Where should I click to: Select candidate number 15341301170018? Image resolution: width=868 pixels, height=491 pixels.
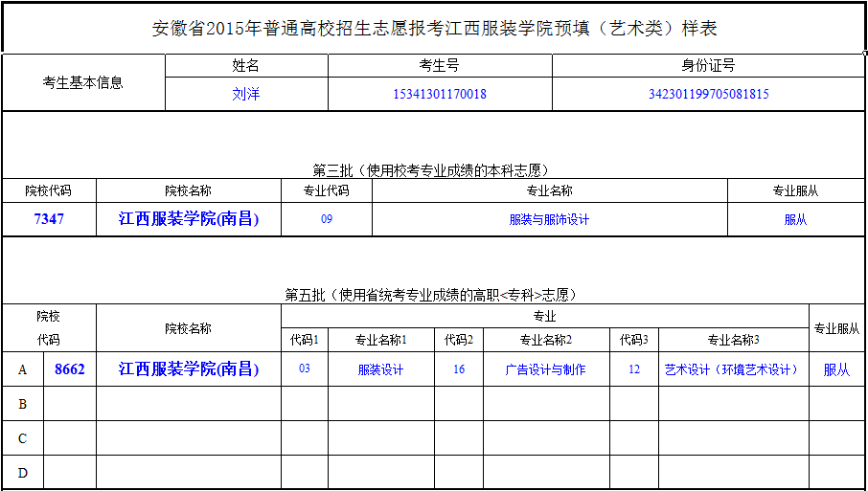(440, 94)
